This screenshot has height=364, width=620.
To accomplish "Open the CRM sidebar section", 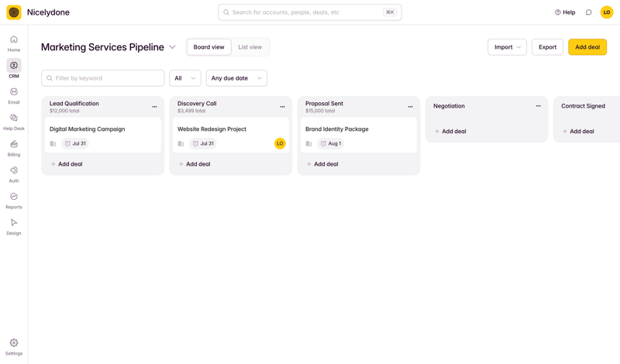I will pyautogui.click(x=14, y=69).
